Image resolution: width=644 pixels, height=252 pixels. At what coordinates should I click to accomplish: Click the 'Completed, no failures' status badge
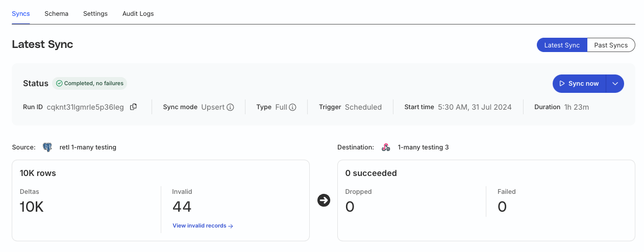tap(89, 83)
